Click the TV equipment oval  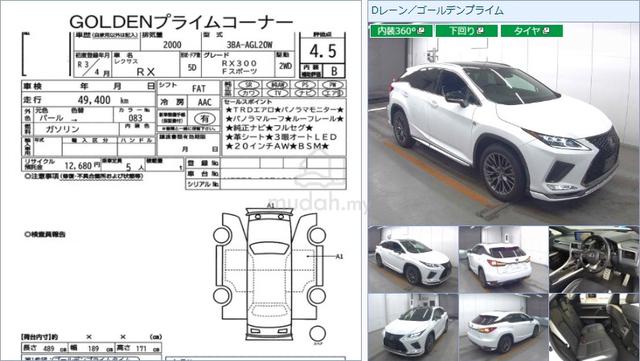[277, 93]
